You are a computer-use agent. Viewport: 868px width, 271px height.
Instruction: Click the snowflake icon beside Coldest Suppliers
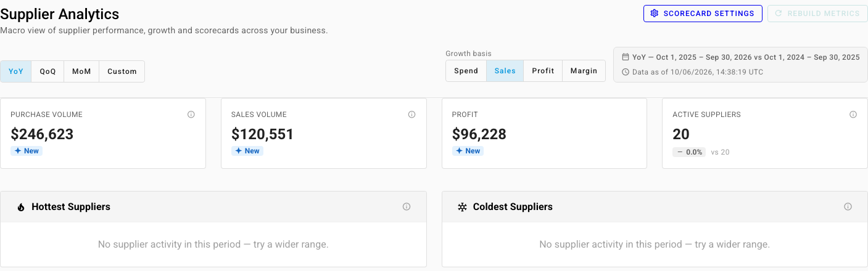tap(462, 208)
